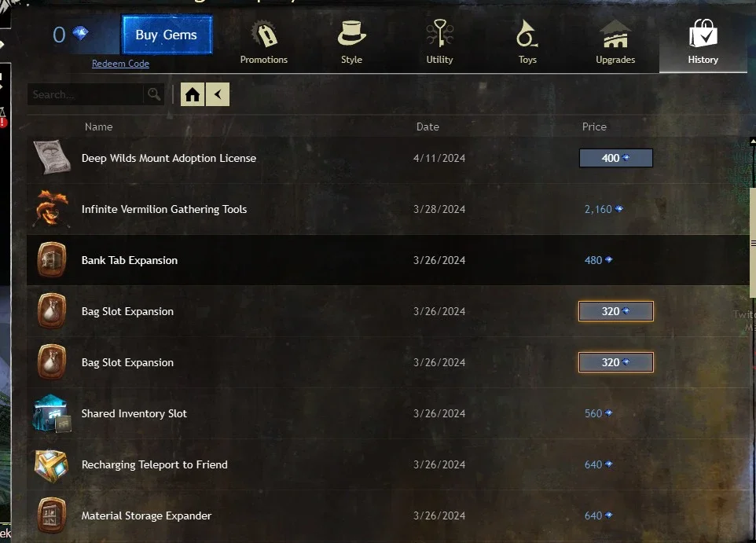Click second Bag Slot 320 price button

(615, 362)
